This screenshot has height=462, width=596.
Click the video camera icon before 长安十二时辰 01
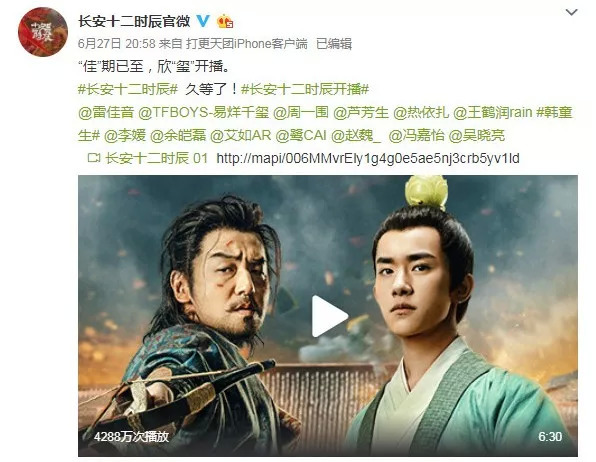94,158
